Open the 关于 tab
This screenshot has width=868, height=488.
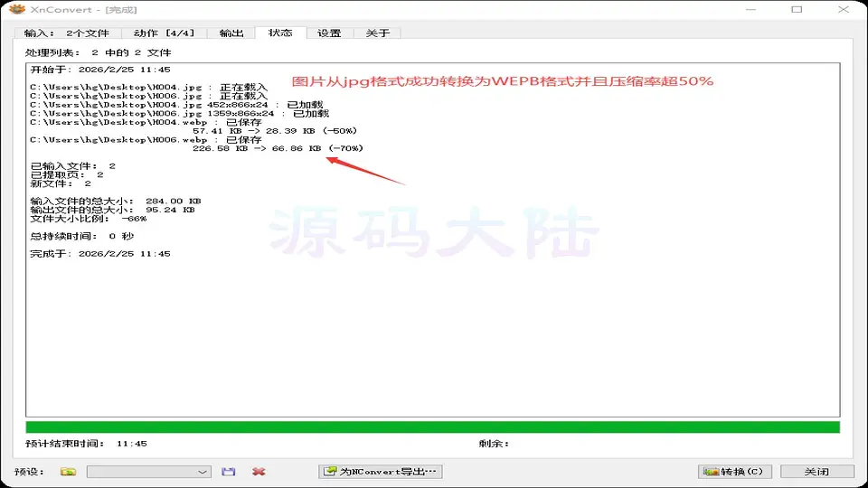pos(378,33)
